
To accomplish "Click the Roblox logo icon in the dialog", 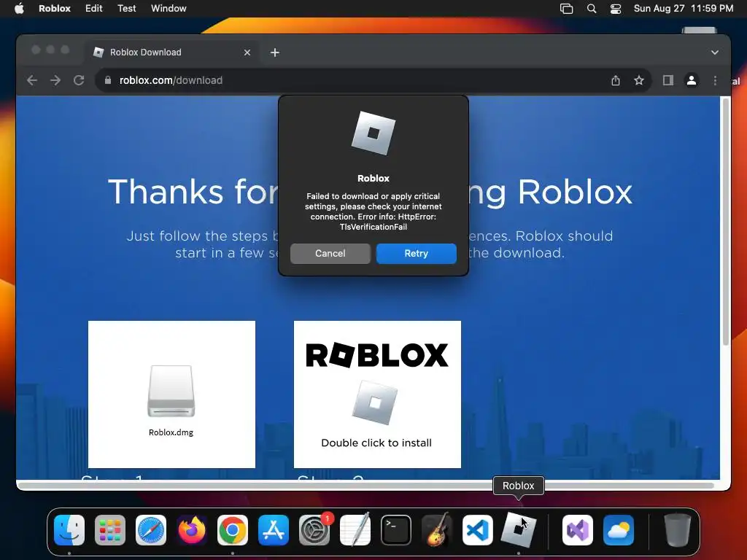I will (373, 133).
